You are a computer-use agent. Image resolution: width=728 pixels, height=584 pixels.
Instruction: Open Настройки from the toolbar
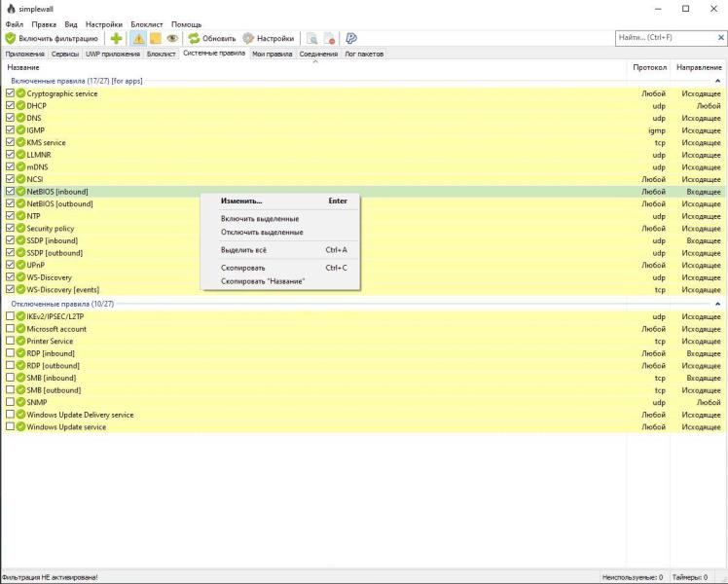(x=269, y=39)
